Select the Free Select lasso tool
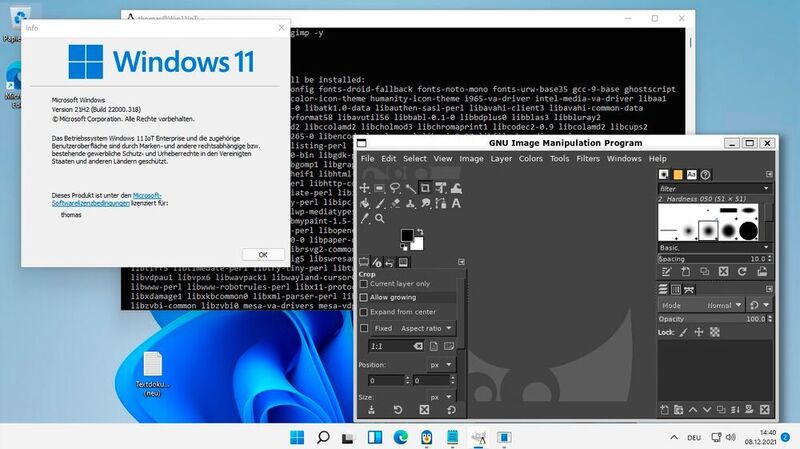This screenshot has height=449, width=800. pyautogui.click(x=395, y=188)
